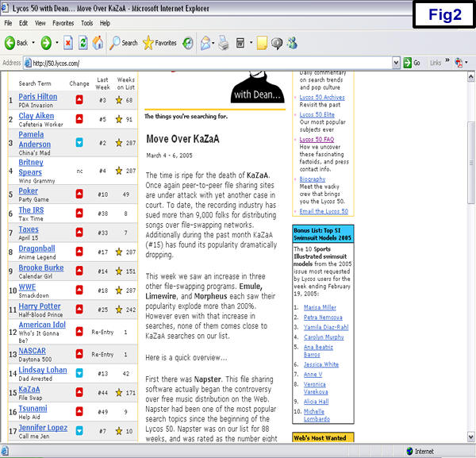Open the Edit menu

coord(23,23)
